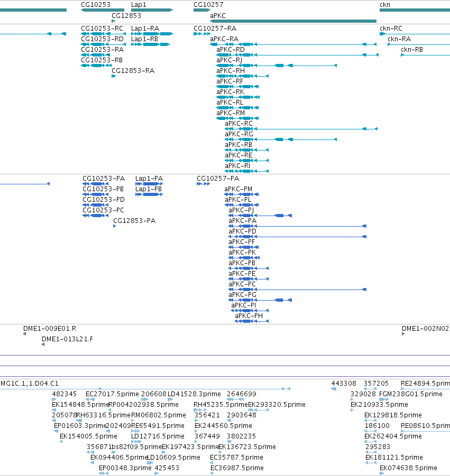Open the CG10257 gene label
The width and height of the screenshot is (450, 476).
[x=208, y=5]
